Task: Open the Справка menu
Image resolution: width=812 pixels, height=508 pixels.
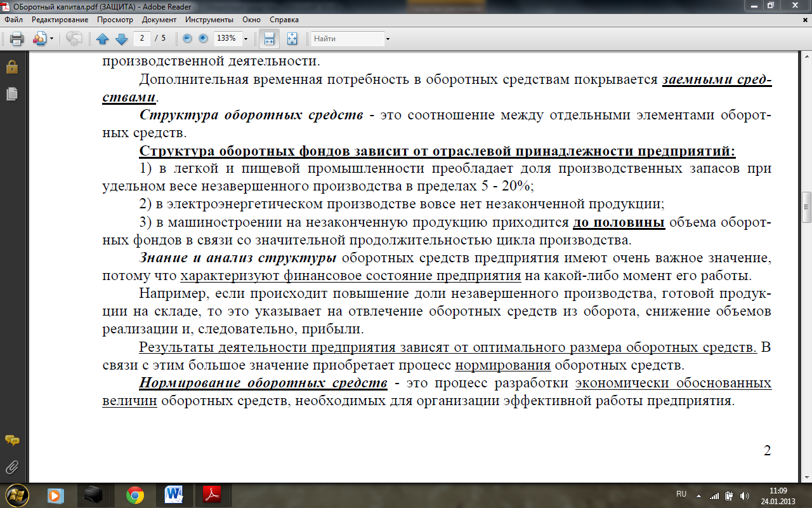Action: tap(284, 20)
